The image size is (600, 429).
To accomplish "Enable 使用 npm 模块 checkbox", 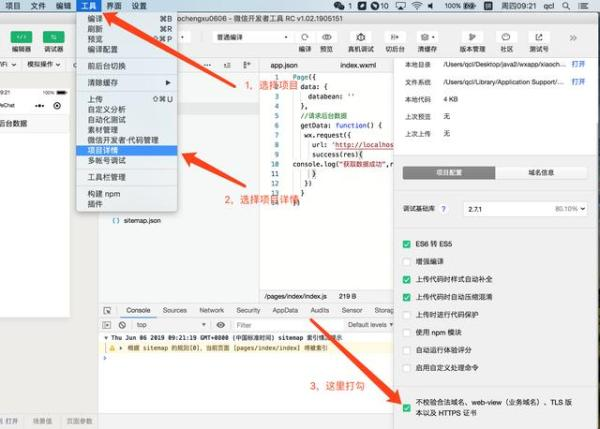I will coord(406,333).
